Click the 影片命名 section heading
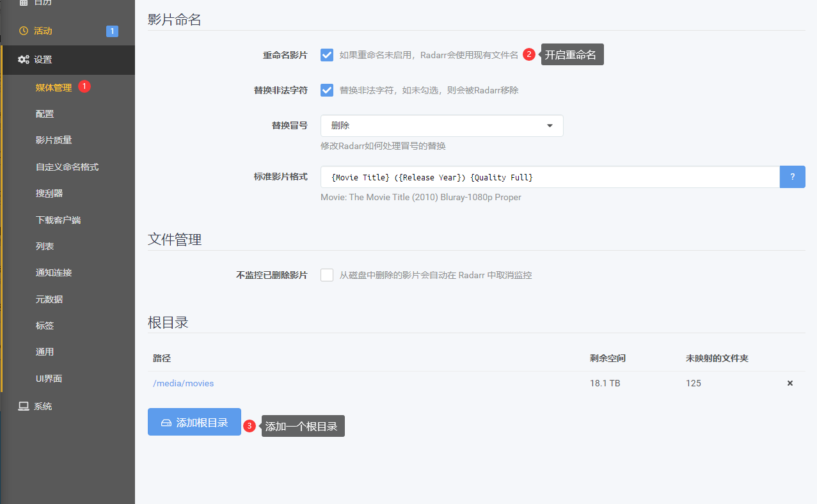The width and height of the screenshot is (817, 504). 175,20
